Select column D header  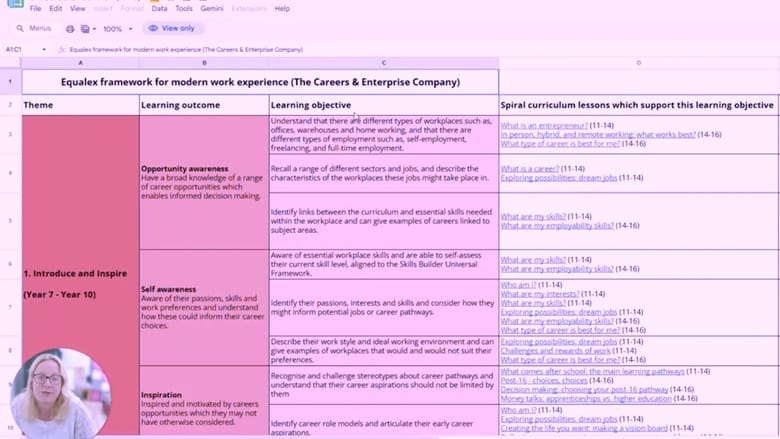[638, 63]
